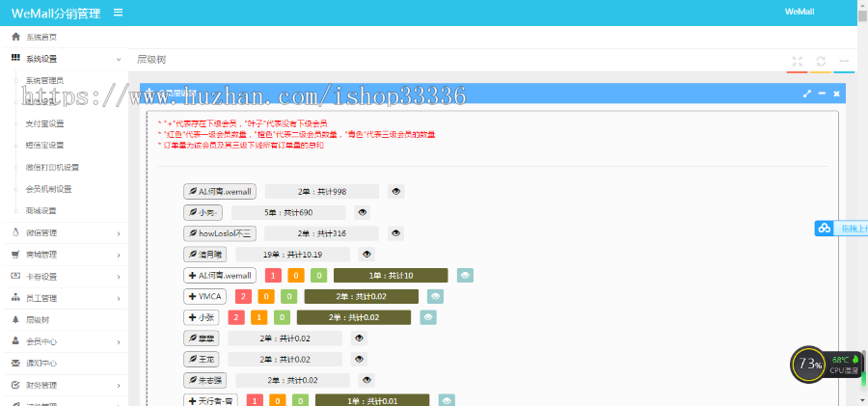Expand 卡券设置 via its arrow
This screenshot has height=406, width=868.
(x=119, y=277)
